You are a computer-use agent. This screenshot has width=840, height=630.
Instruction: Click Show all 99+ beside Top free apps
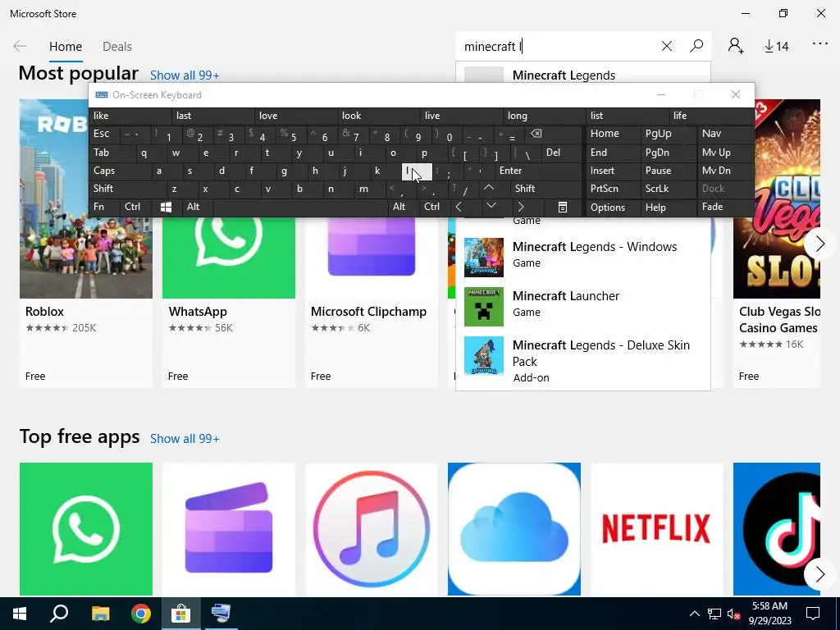pyautogui.click(x=185, y=439)
